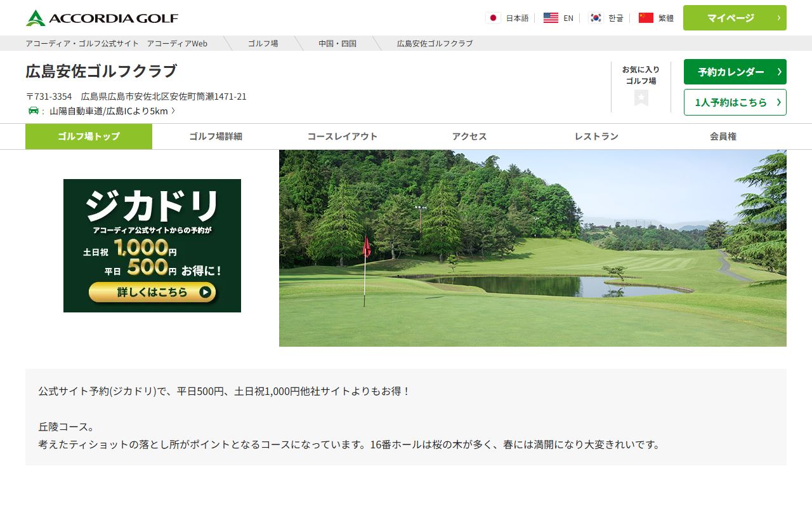The image size is (812, 508).
Task: Click the ジカドリ promotional banner
Action: [152, 246]
